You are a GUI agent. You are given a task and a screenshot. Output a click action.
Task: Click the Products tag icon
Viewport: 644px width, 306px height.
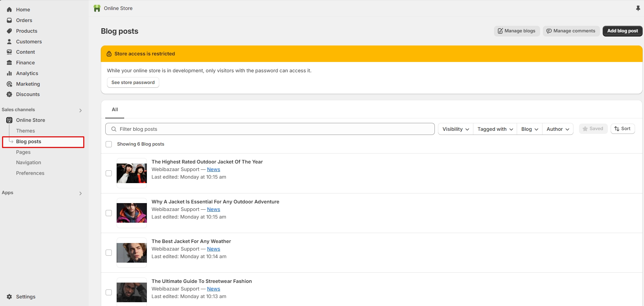coord(9,31)
